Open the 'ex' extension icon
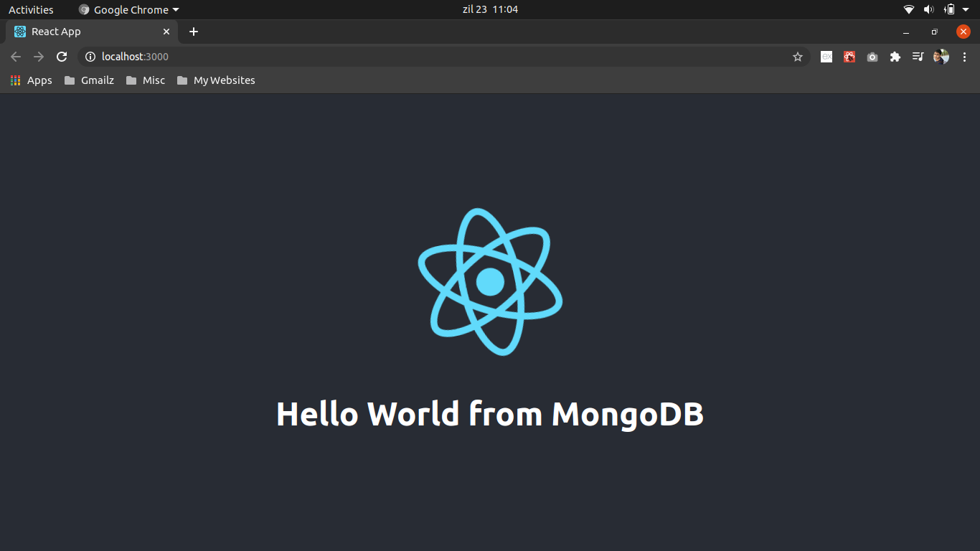This screenshot has width=980, height=551. coord(826,57)
